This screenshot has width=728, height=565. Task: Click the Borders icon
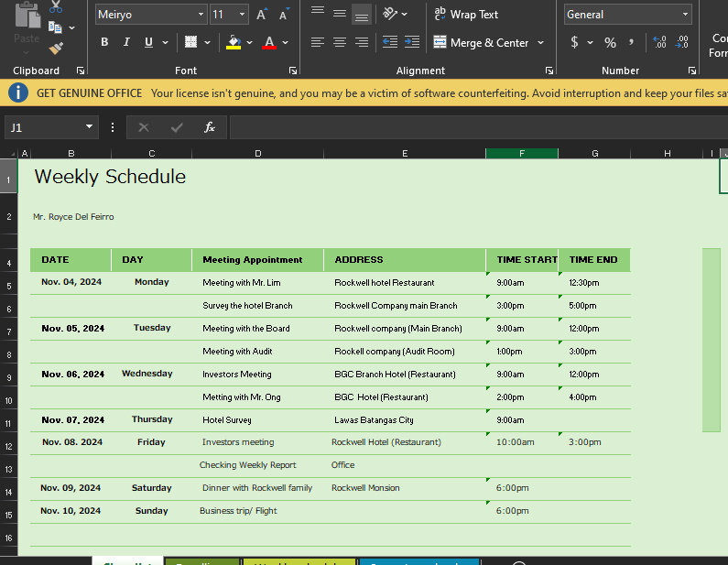pos(190,42)
